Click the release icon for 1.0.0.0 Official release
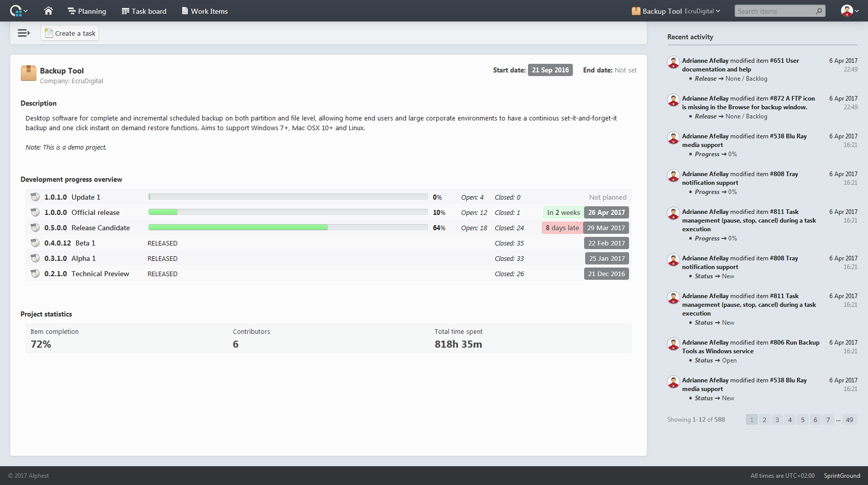868x485 pixels. tap(35, 212)
